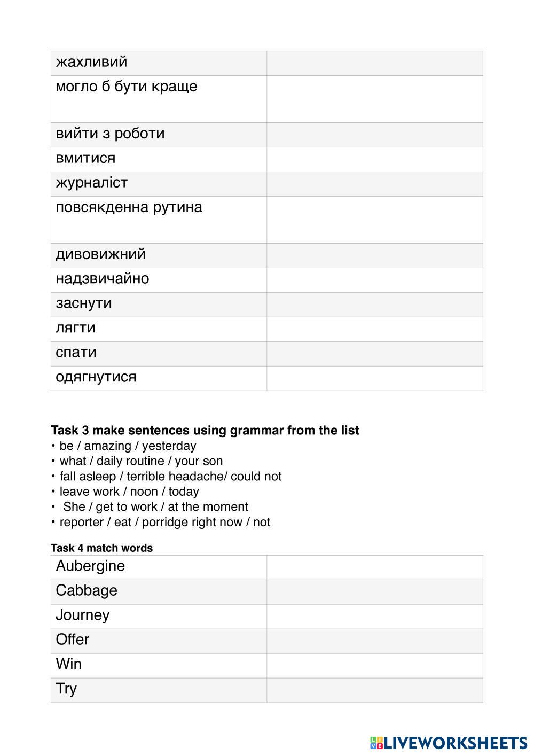Click answer field next to жахливий
534x756 pixels.
coord(374,63)
